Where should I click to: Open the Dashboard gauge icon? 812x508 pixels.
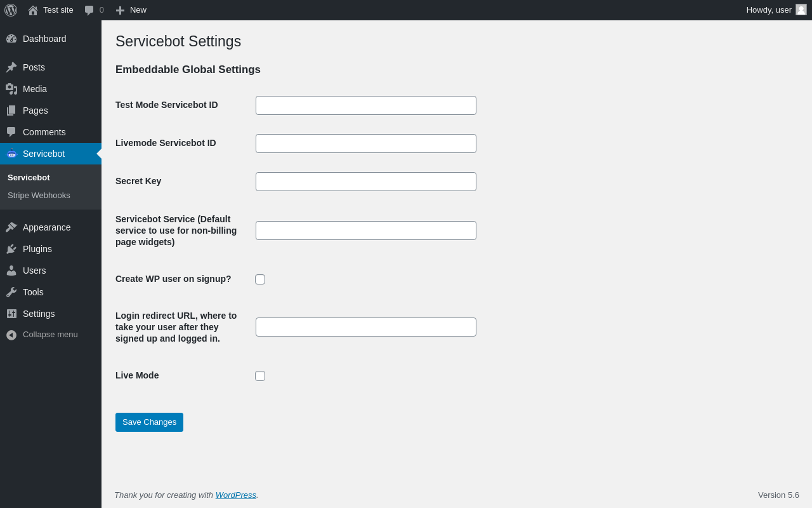click(11, 39)
